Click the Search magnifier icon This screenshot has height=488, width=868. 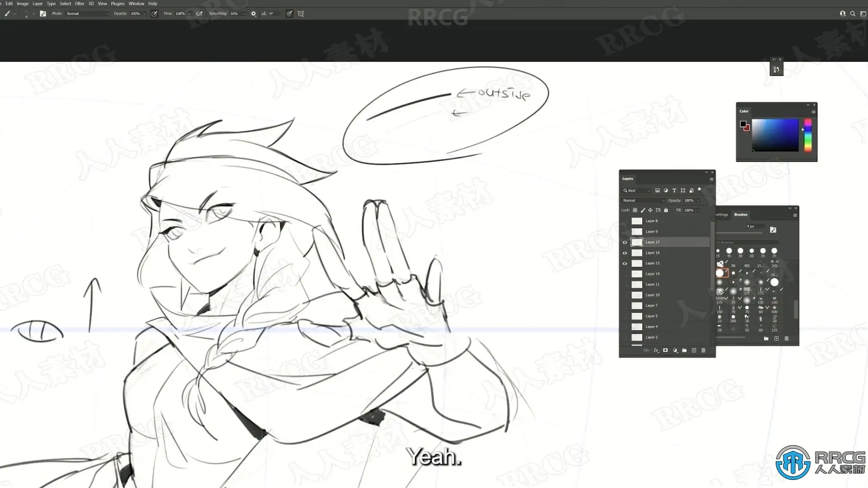853,14
